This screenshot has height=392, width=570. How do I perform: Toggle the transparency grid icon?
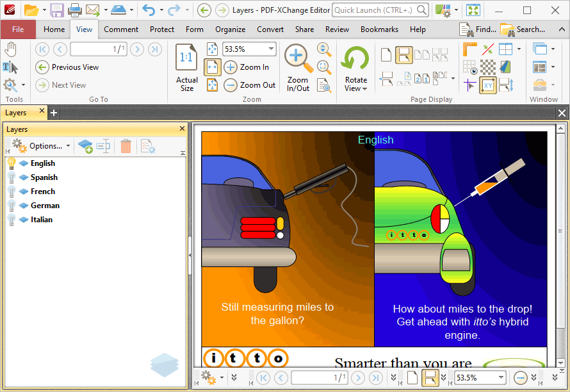click(488, 67)
